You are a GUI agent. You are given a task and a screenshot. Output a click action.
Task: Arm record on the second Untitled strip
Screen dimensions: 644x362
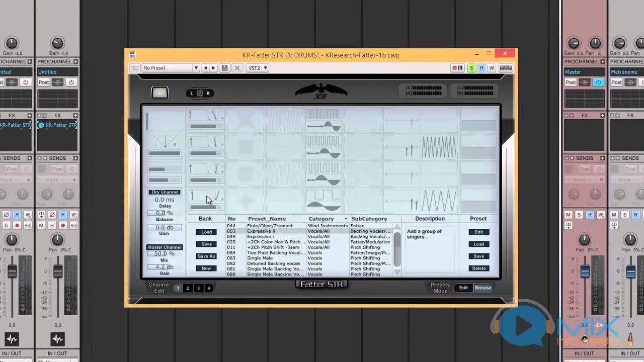[x=63, y=226]
